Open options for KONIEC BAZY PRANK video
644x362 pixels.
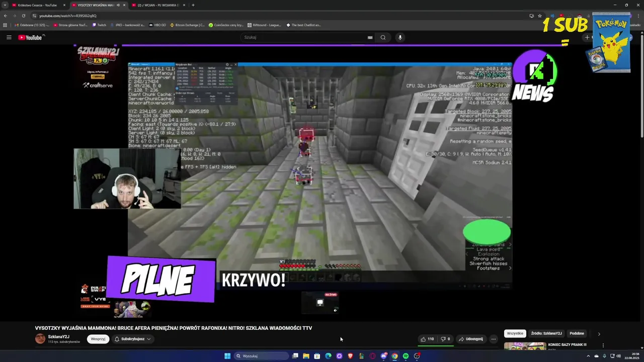(603, 345)
